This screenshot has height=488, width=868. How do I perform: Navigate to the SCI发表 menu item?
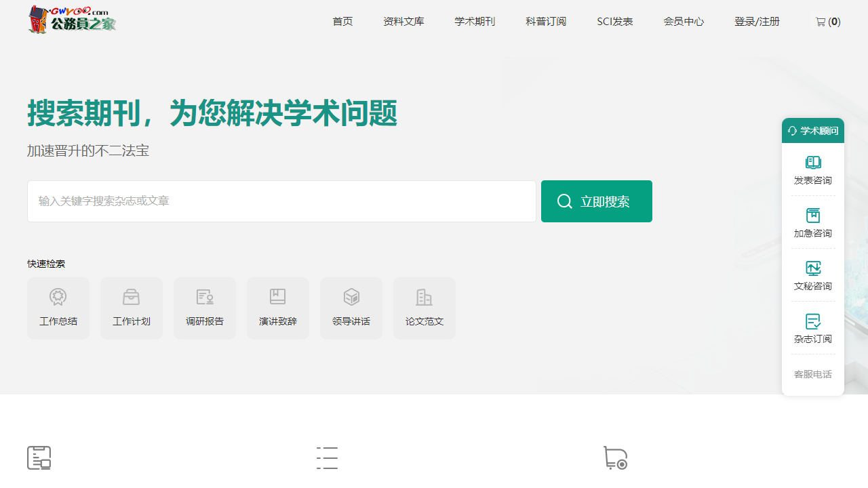(x=614, y=21)
